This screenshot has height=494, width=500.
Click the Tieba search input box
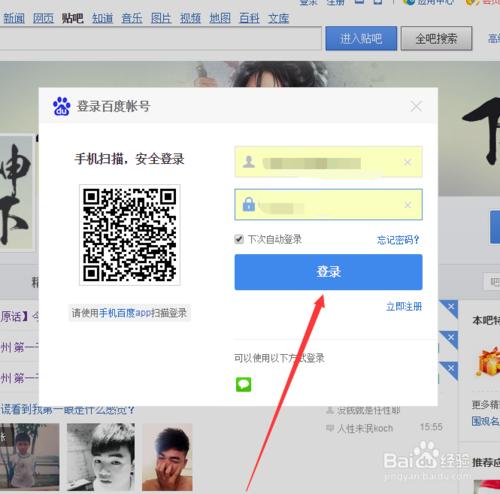(161, 39)
